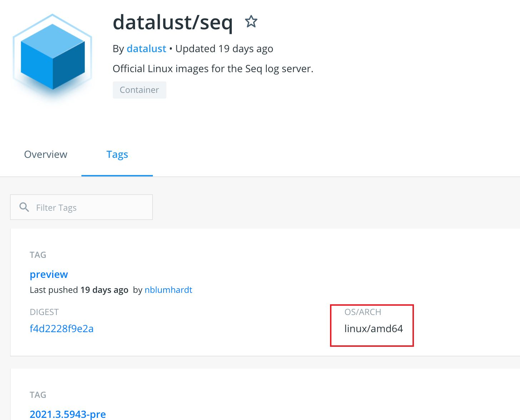Click the magnifying glass in Filter Tags

[24, 207]
